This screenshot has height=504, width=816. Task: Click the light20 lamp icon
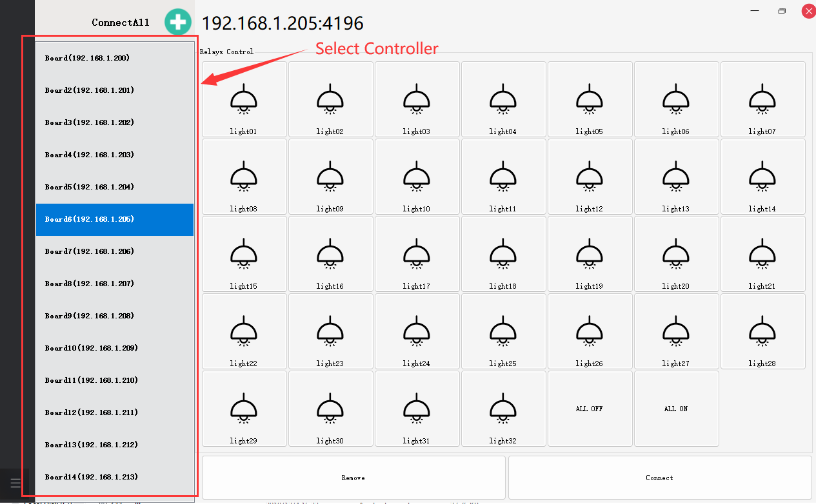coord(676,253)
